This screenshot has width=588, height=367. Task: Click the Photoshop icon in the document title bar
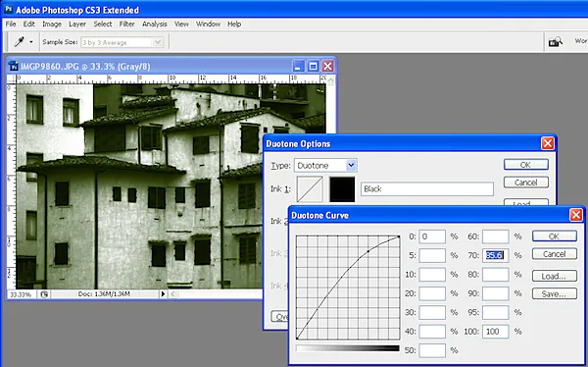[x=13, y=66]
